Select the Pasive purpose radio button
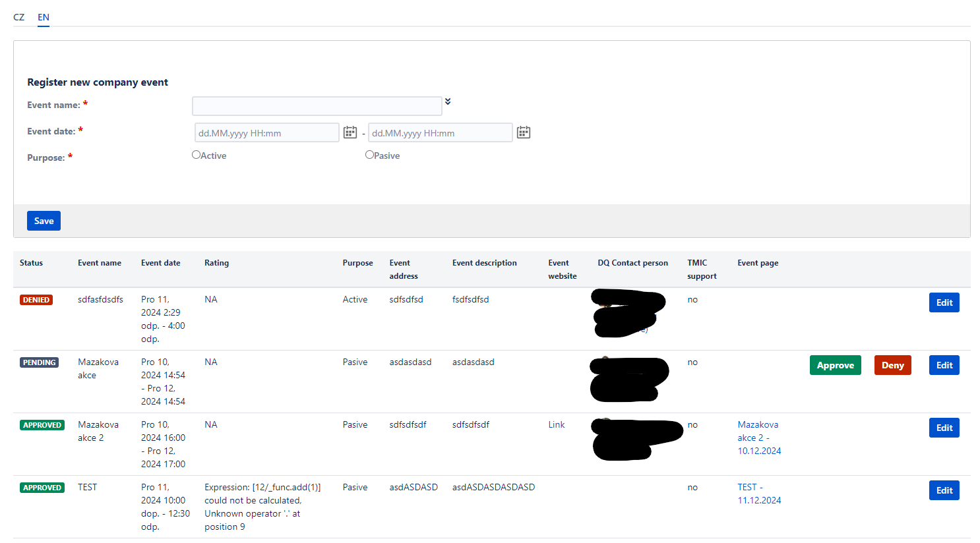 [369, 155]
